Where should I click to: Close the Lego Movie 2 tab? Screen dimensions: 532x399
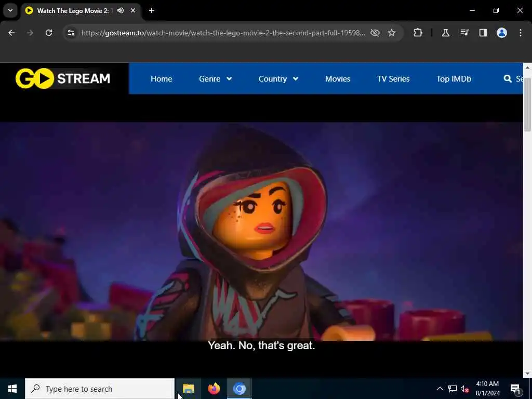133,10
